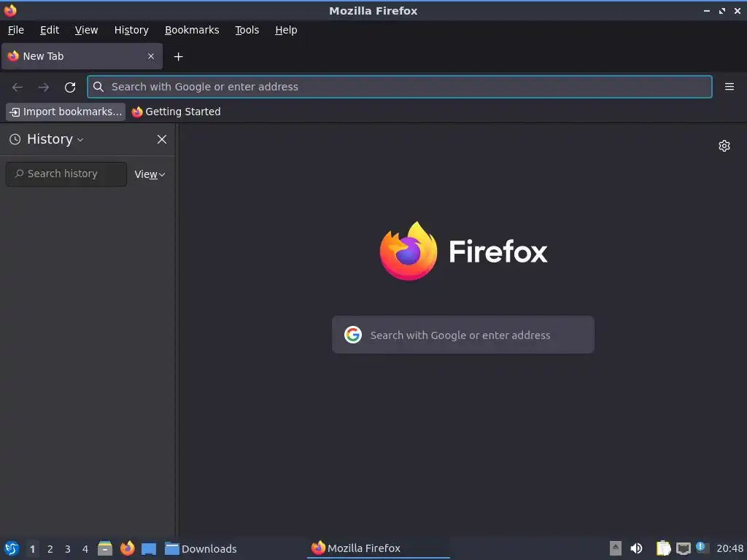Click Import bookmarks button
747x560 pixels.
click(x=66, y=112)
